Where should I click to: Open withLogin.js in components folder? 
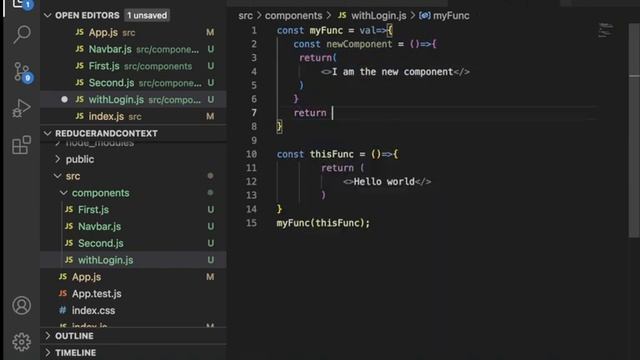point(133,260)
